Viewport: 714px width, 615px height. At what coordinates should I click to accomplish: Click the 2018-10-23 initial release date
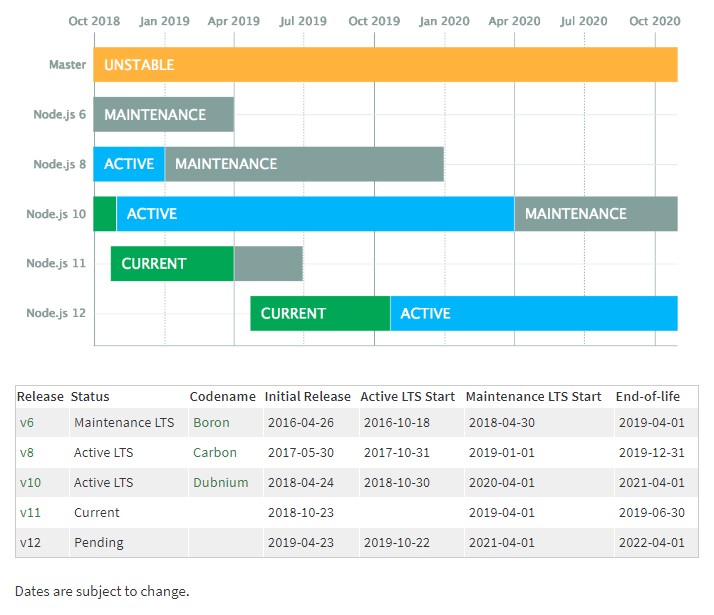[x=301, y=513]
